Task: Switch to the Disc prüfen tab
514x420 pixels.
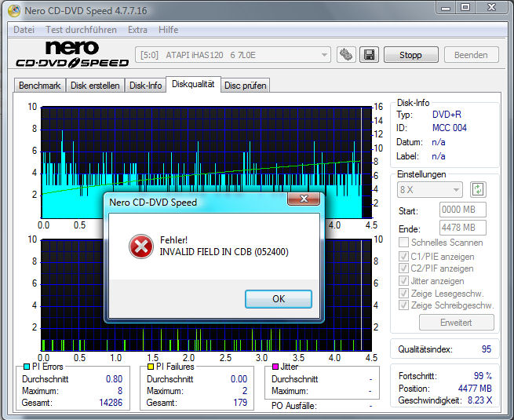Action: coord(246,85)
